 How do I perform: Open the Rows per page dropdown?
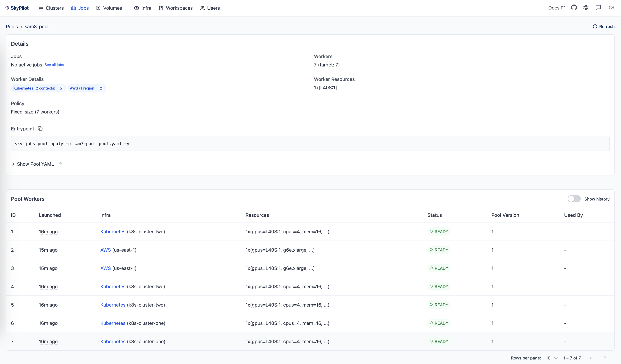click(x=551, y=358)
